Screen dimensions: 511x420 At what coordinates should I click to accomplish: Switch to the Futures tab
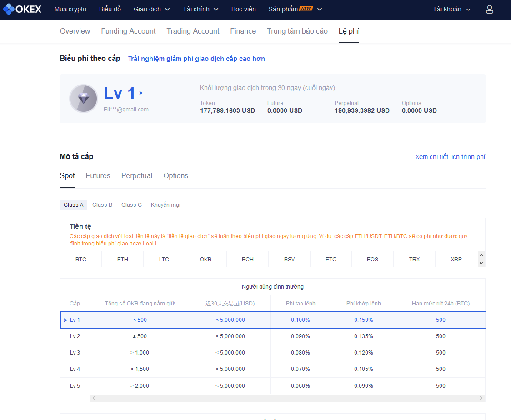[98, 175]
